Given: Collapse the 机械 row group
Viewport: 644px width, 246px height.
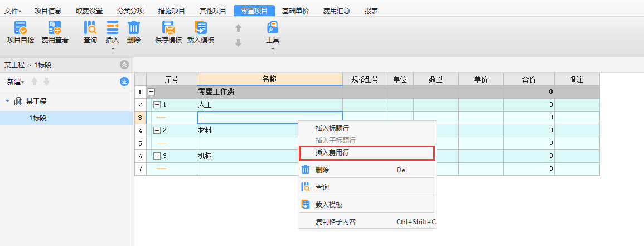Looking at the screenshot, I should [x=157, y=156].
